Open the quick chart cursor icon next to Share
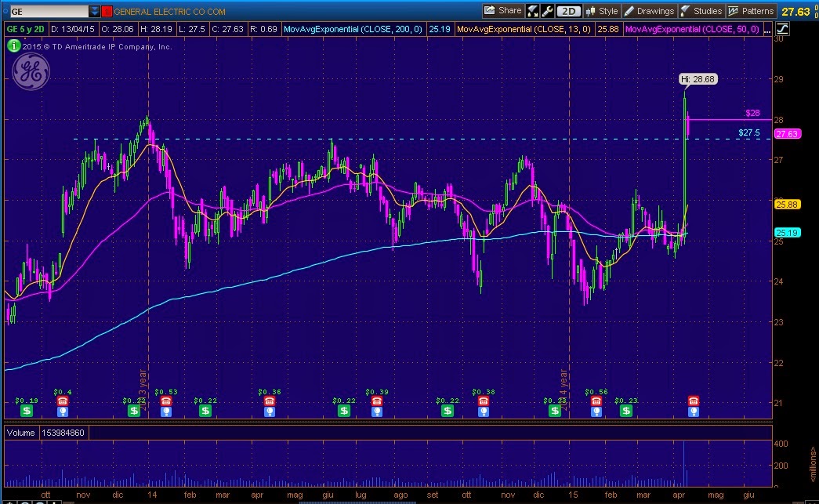Image resolution: width=819 pixels, height=504 pixels. pyautogui.click(x=532, y=11)
